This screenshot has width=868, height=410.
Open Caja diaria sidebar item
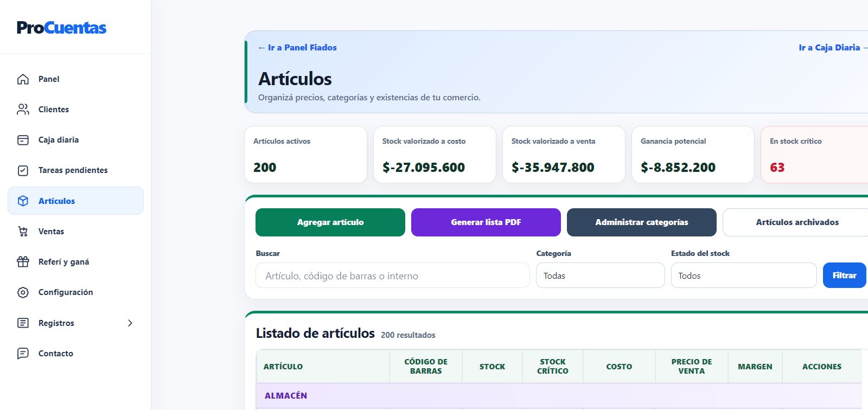(75, 140)
